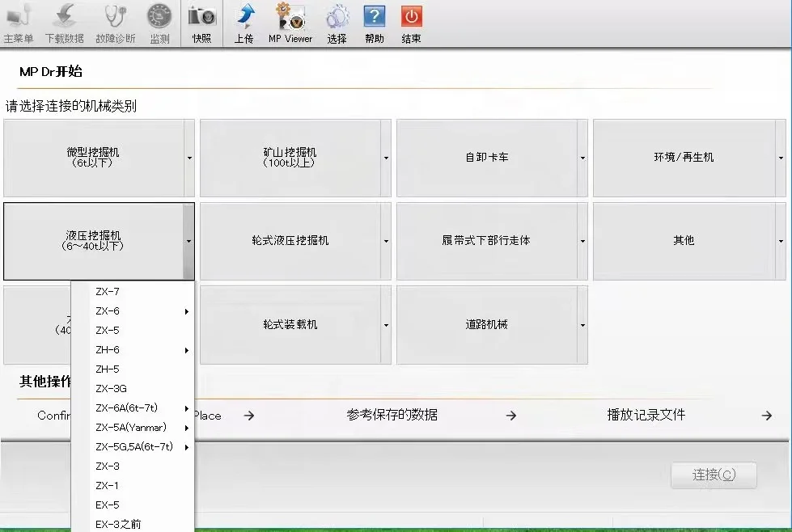Expand submenu arrow of ZX-6A(6t-7t)
This screenshot has width=792, height=532.
pos(187,408)
